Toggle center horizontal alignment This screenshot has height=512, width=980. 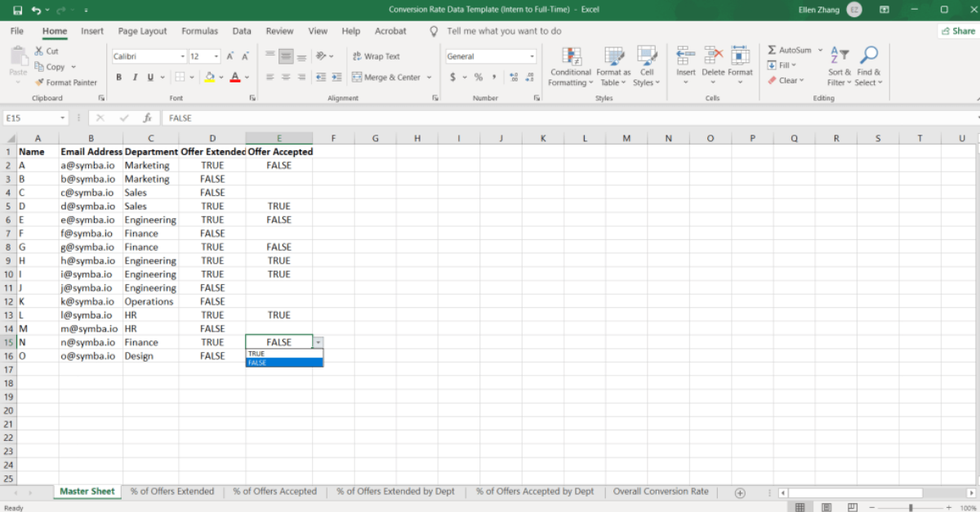click(286, 78)
